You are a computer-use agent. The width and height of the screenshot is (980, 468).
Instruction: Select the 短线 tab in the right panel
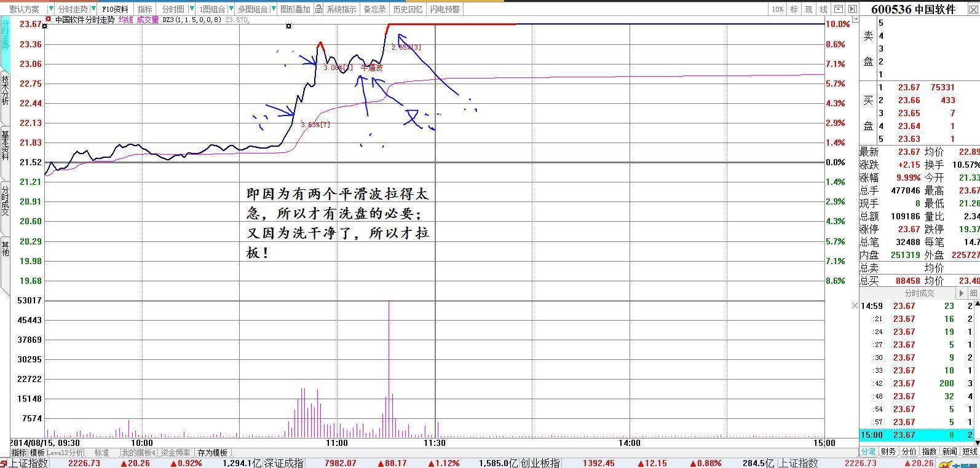[x=970, y=451]
